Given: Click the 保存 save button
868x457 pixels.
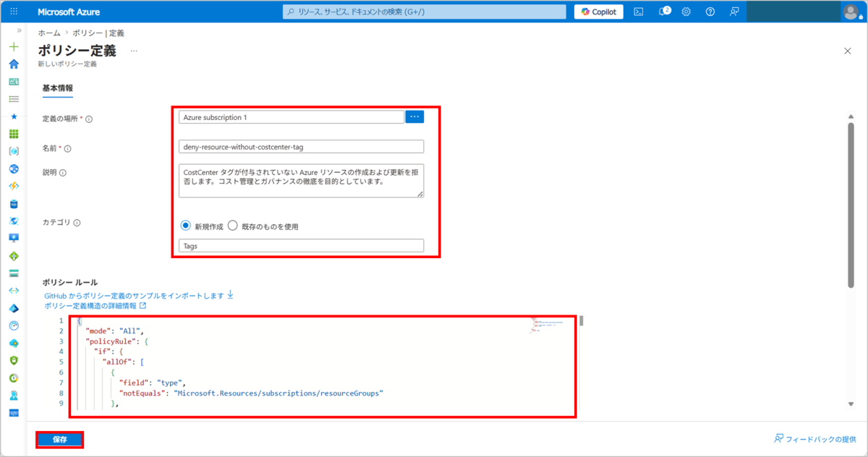Looking at the screenshot, I should pyautogui.click(x=60, y=439).
